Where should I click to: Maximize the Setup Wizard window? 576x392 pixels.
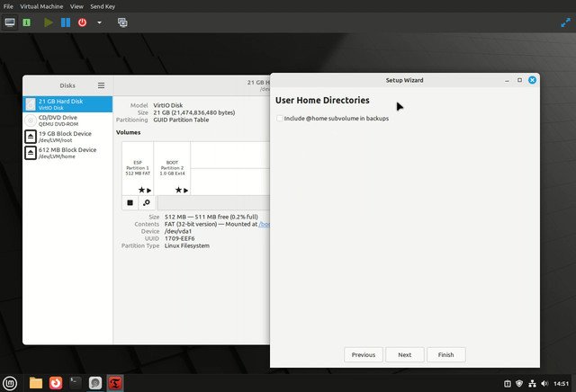pos(519,80)
